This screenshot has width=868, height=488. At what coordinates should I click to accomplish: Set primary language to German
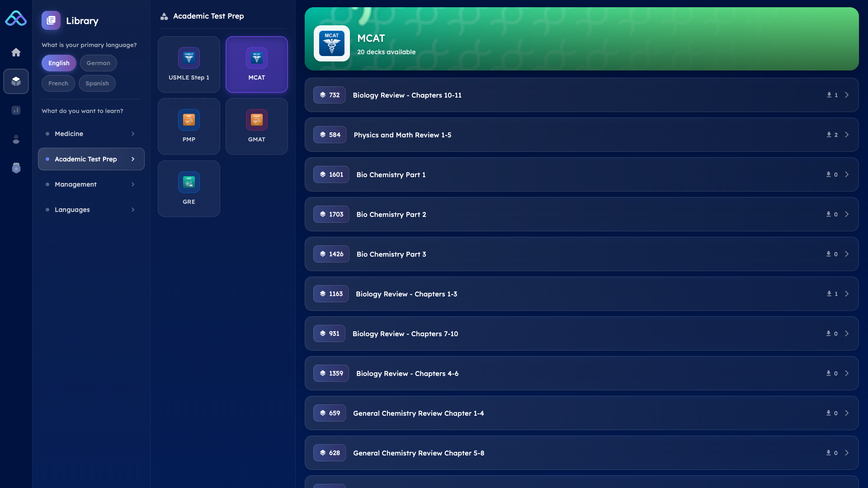[98, 63]
